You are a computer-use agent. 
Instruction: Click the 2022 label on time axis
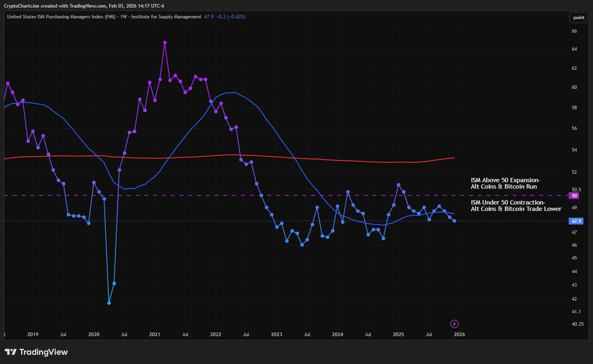point(215,334)
